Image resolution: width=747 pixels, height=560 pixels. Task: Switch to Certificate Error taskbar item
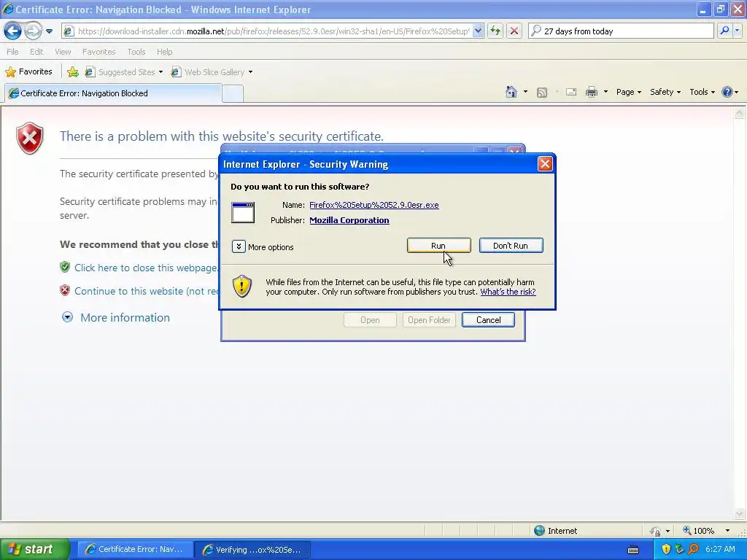(135, 550)
